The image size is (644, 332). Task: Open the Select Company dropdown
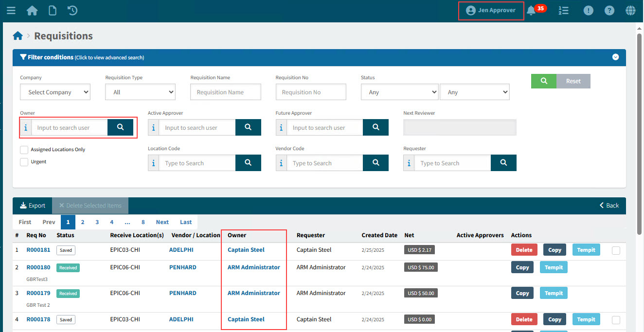[x=55, y=92]
